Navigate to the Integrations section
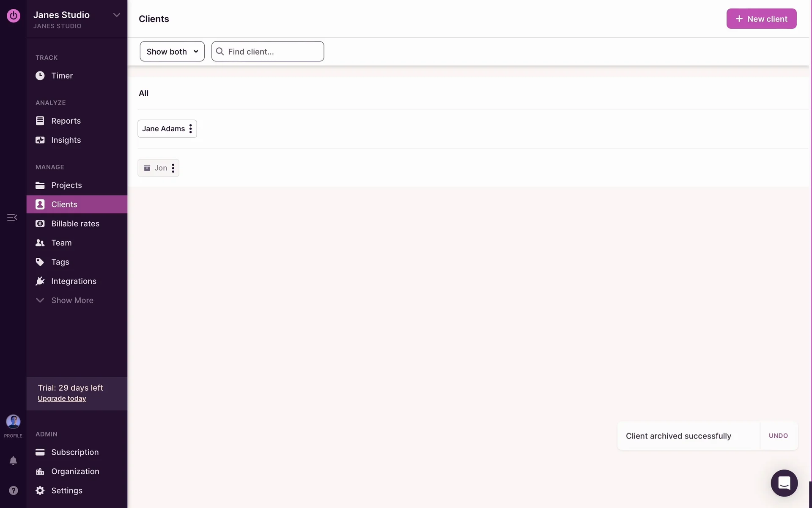 pos(74,281)
